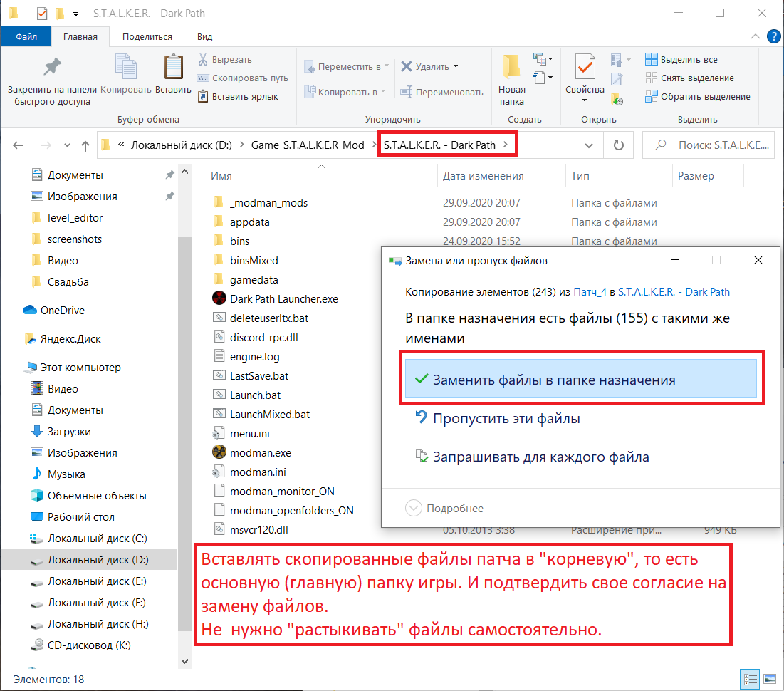Click the Refresh address bar button

[619, 145]
